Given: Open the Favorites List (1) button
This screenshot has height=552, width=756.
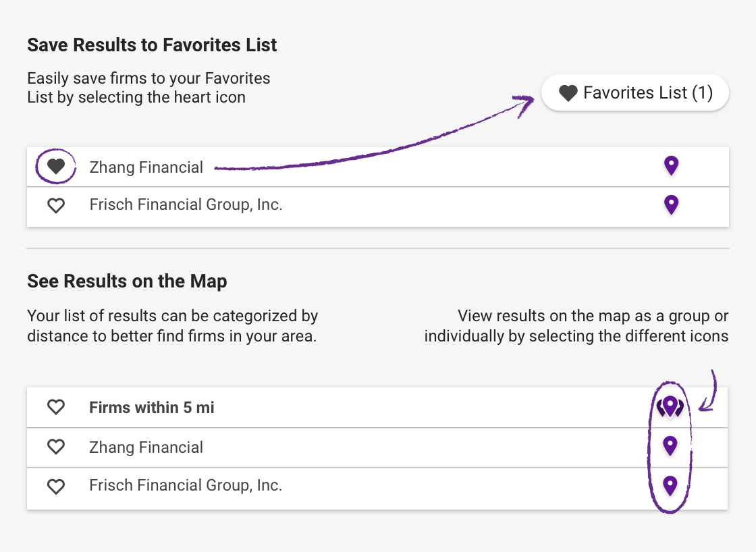Looking at the screenshot, I should tap(635, 92).
